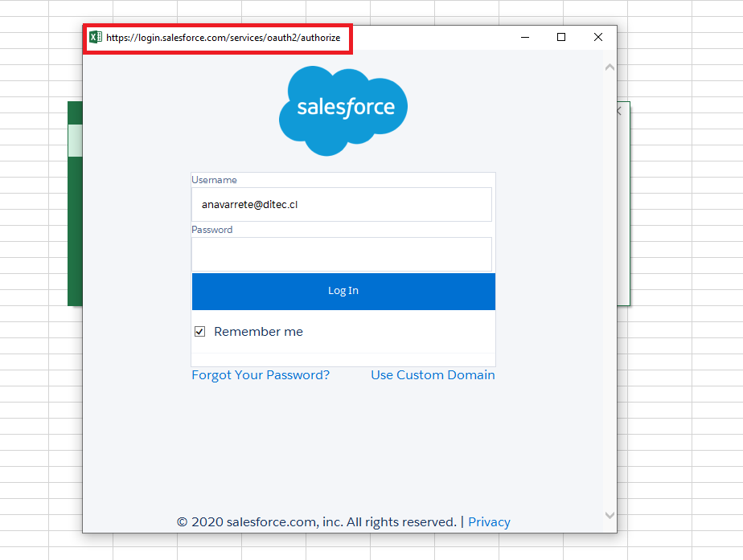The width and height of the screenshot is (743, 560).
Task: Click the Excel icon in the dialog title bar
Action: point(96,38)
